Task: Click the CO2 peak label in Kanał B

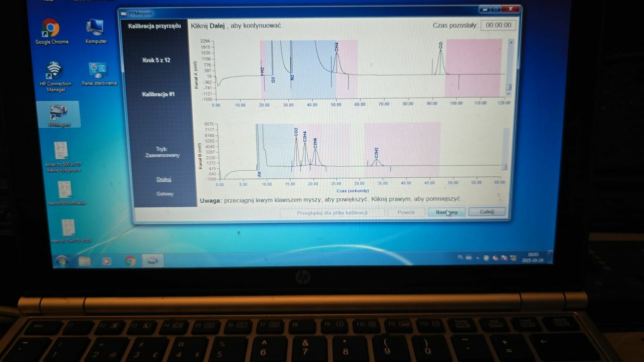Action: (296, 132)
